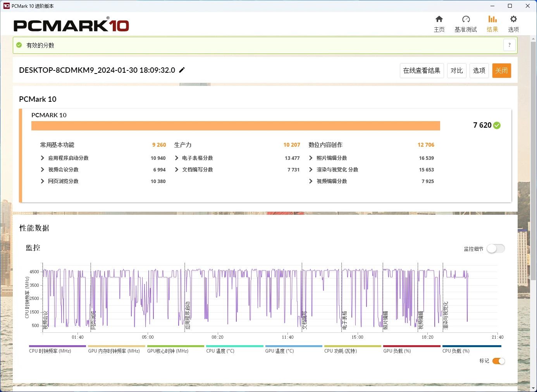The image size is (537, 392).
Task: Click the 对比 compare button
Action: pyautogui.click(x=457, y=70)
